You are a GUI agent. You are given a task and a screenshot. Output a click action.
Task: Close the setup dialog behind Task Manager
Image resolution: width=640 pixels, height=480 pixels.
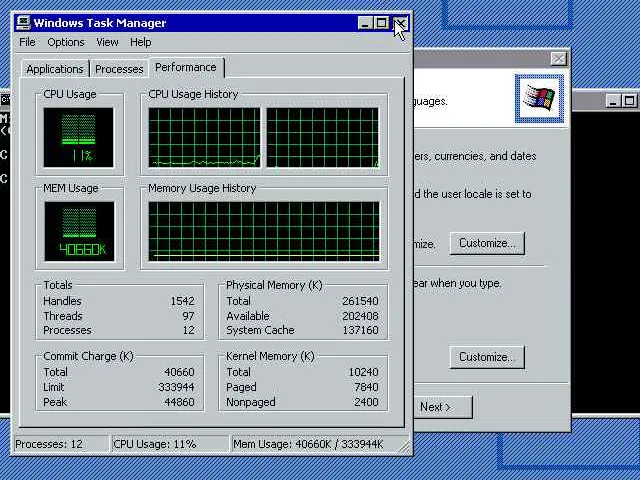(x=558, y=59)
